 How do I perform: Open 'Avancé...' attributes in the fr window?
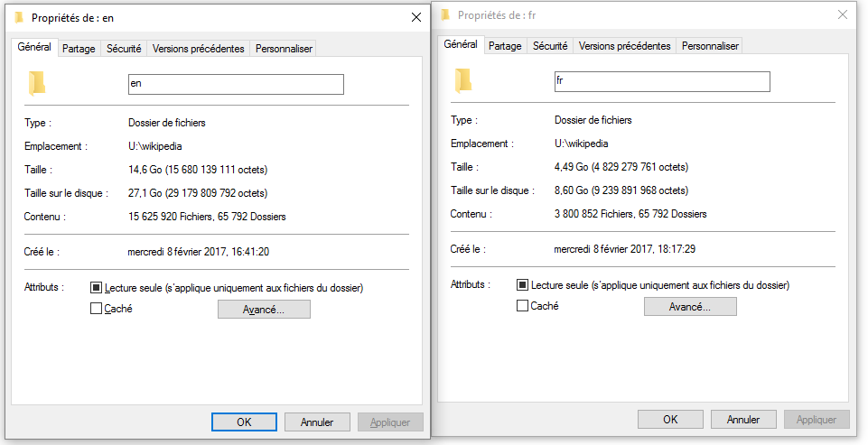690,307
